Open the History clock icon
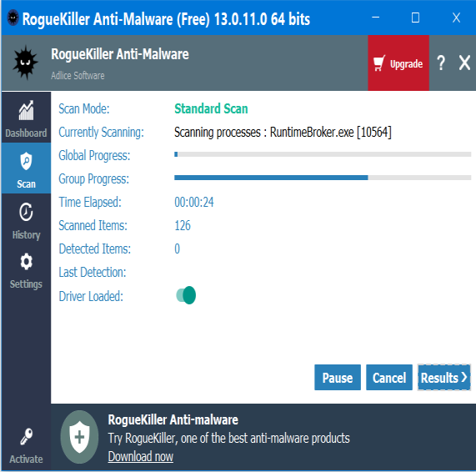476x472 pixels. tap(26, 212)
